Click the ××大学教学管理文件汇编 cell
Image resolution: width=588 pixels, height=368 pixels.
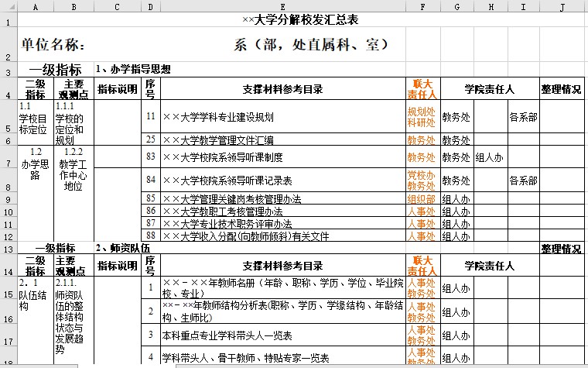[282, 140]
